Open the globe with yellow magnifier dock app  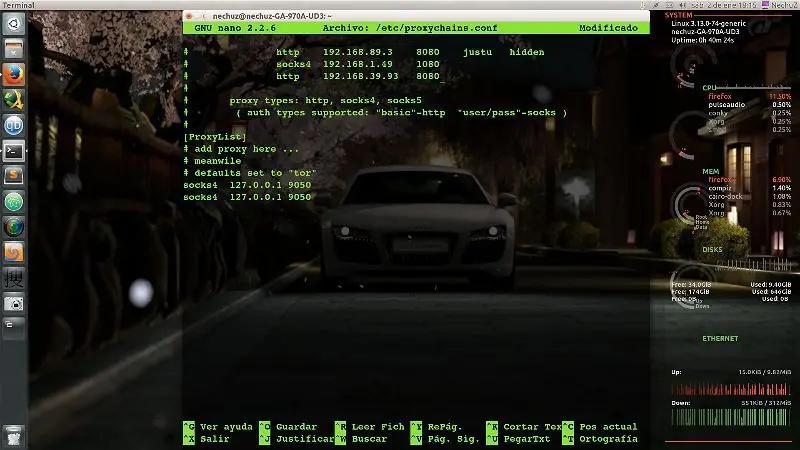pyautogui.click(x=14, y=100)
